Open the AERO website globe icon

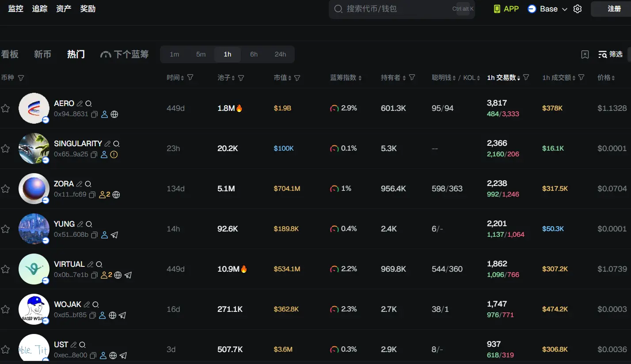pos(114,114)
